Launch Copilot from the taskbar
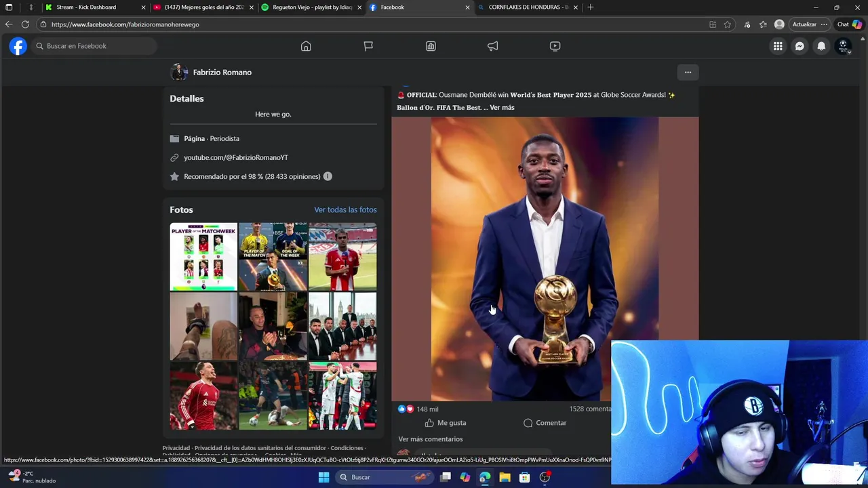The width and height of the screenshot is (868, 488). (x=465, y=477)
